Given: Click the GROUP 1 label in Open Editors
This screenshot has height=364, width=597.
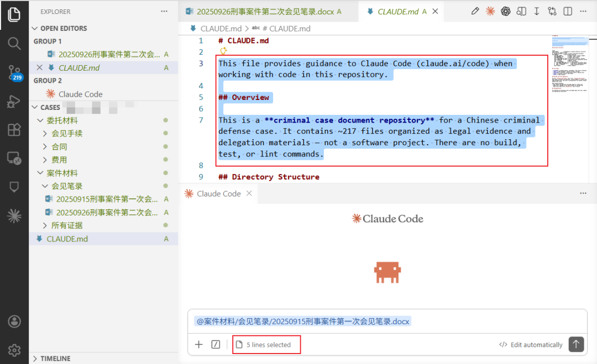Looking at the screenshot, I should pos(47,41).
